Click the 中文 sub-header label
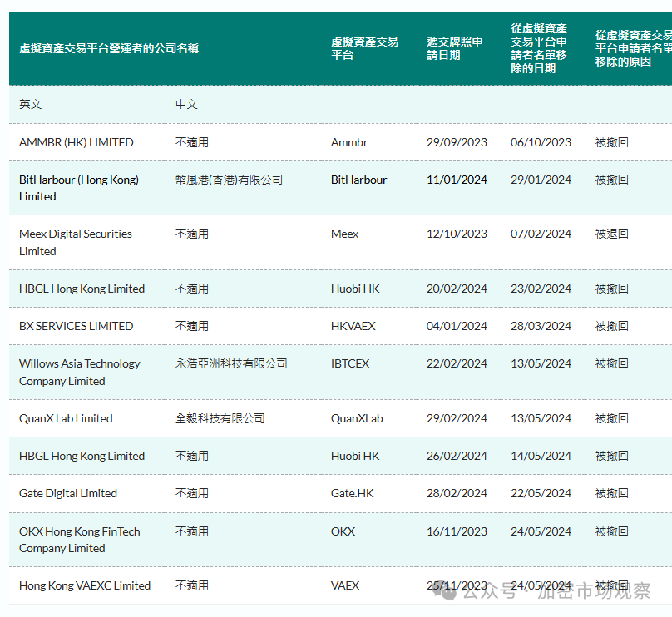 pos(186,104)
